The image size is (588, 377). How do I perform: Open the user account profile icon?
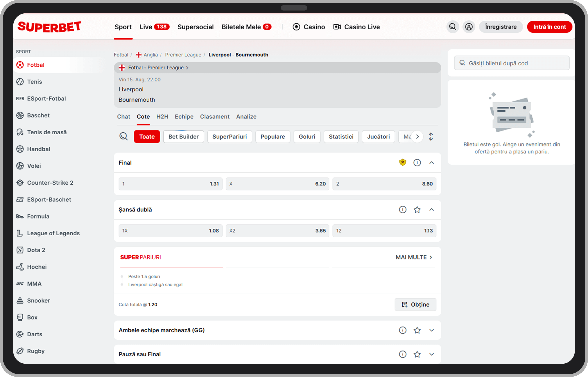[x=469, y=27]
